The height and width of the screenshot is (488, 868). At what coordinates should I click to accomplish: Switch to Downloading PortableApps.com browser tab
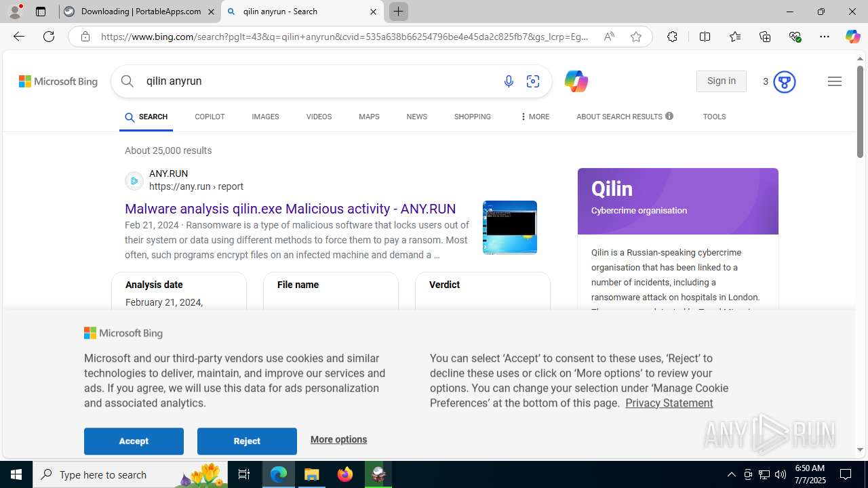(x=140, y=12)
